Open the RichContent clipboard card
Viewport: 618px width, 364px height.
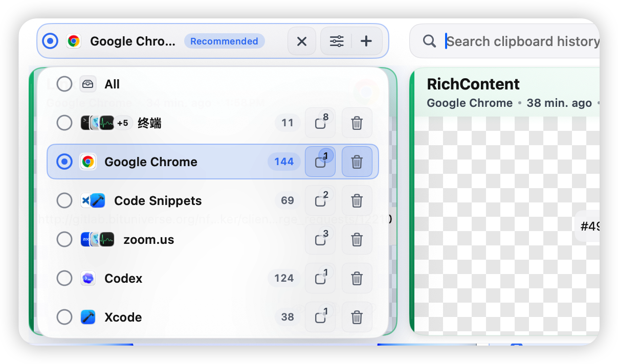point(505,201)
